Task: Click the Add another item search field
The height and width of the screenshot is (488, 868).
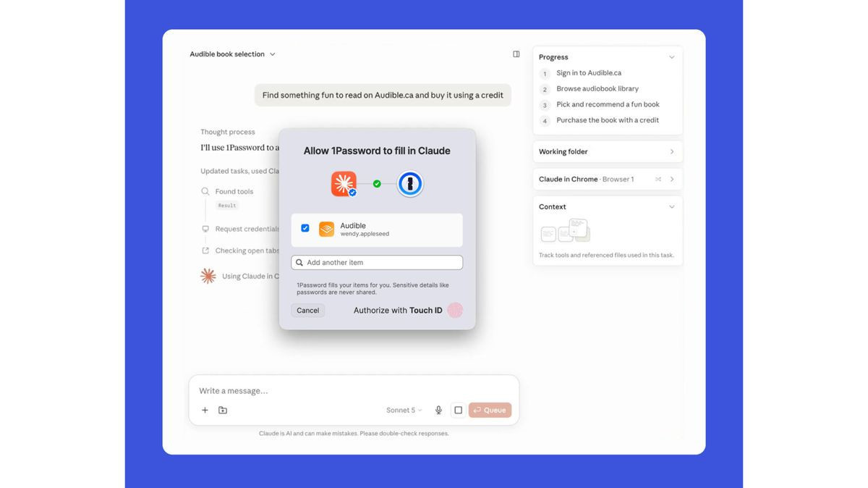Action: point(377,262)
